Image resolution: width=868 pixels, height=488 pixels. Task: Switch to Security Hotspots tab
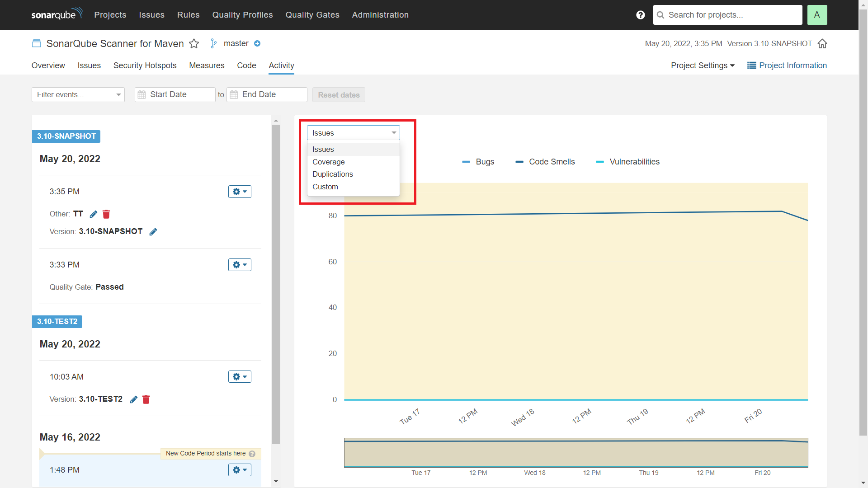point(145,66)
